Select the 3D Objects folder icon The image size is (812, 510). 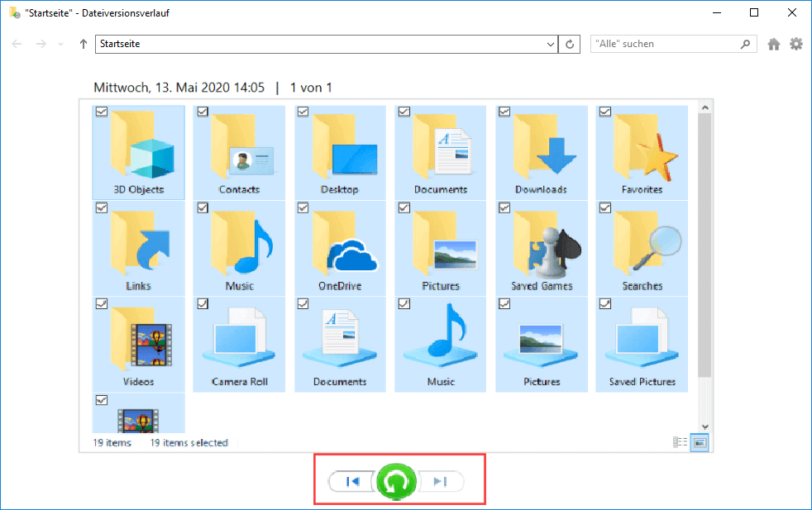142,145
